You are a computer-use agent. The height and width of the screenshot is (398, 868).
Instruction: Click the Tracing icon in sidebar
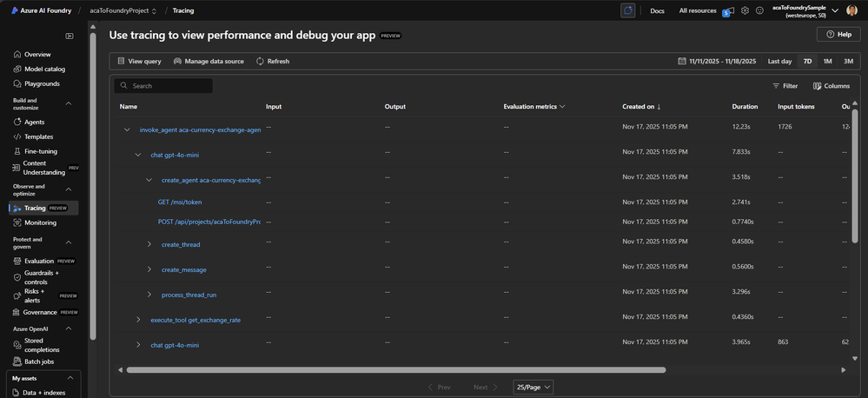(x=17, y=209)
